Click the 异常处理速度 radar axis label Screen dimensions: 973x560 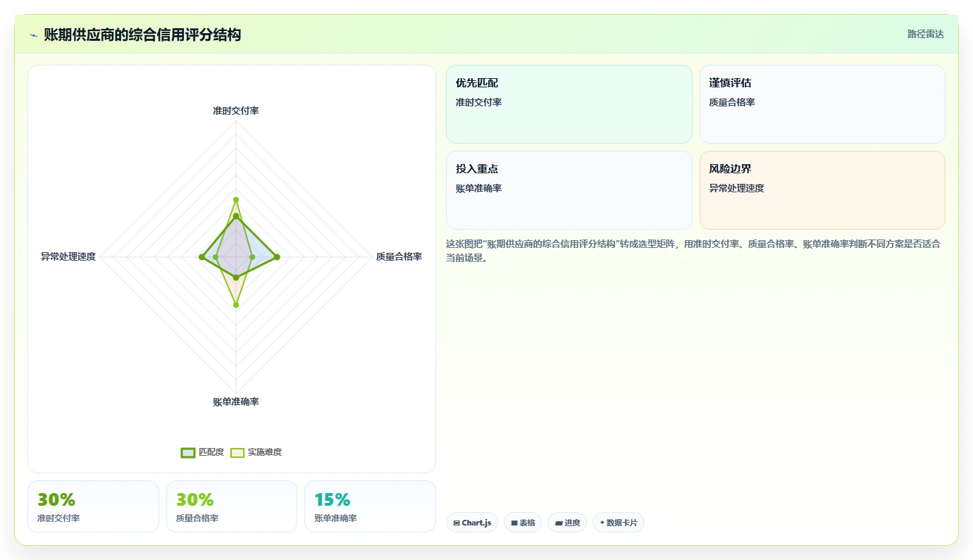tap(68, 256)
